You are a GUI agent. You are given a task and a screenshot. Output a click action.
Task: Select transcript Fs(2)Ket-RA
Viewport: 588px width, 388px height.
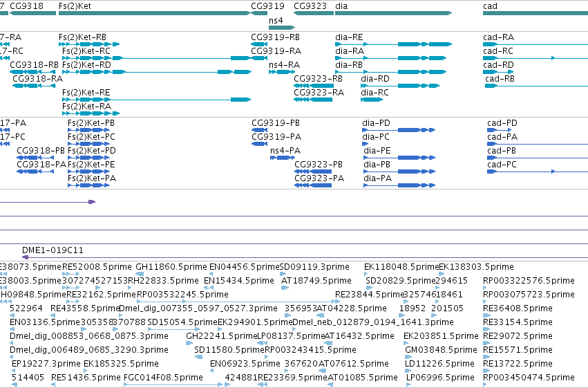tap(91, 113)
